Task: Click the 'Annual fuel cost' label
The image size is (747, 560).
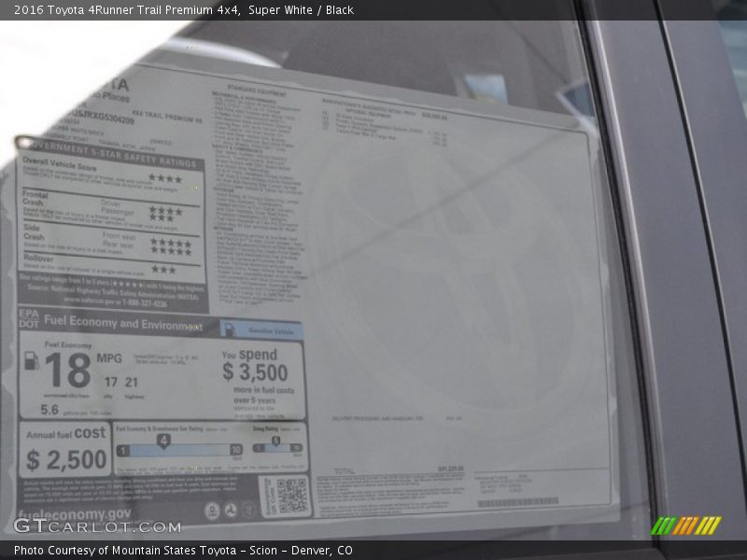Action: click(x=65, y=433)
